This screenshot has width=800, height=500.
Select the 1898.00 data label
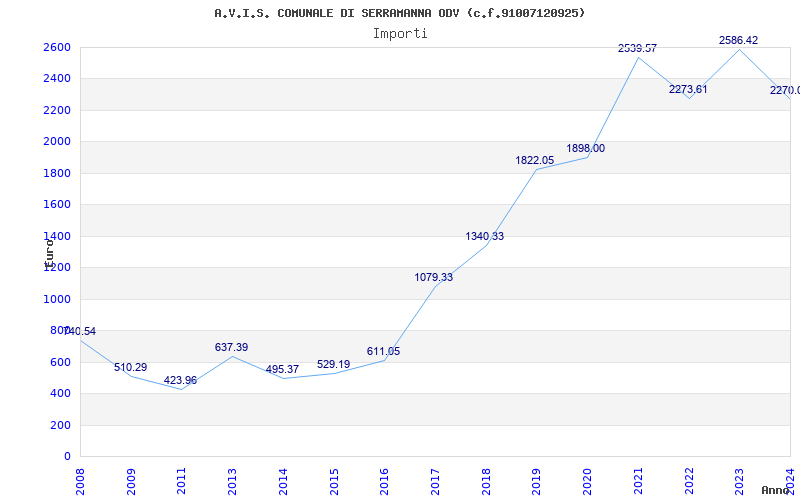(586, 148)
